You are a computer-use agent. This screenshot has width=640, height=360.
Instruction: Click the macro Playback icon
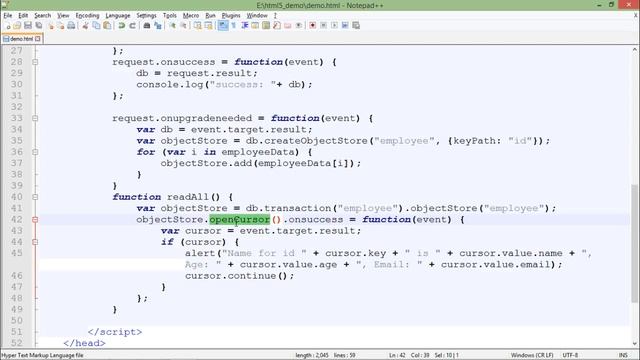335,25
